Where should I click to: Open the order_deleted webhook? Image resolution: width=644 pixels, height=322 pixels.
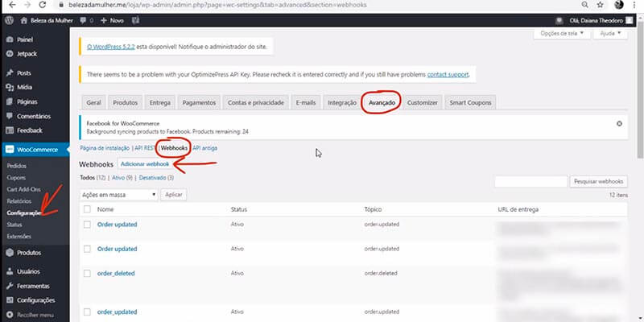[x=116, y=274]
